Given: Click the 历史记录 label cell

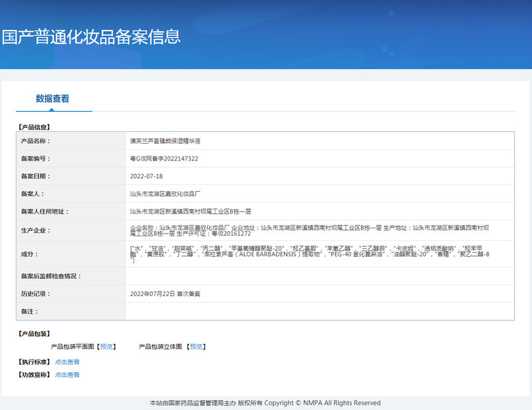Looking at the screenshot, I should tap(71, 294).
